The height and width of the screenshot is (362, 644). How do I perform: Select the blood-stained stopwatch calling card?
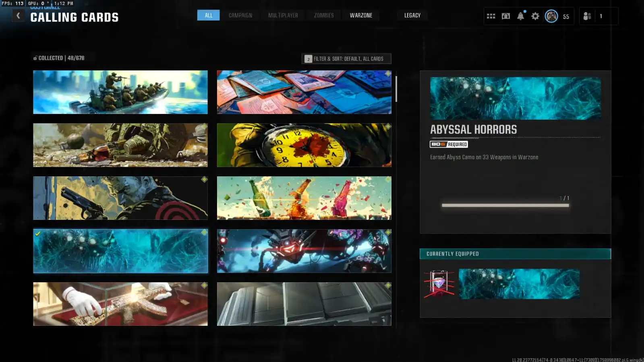(x=304, y=145)
